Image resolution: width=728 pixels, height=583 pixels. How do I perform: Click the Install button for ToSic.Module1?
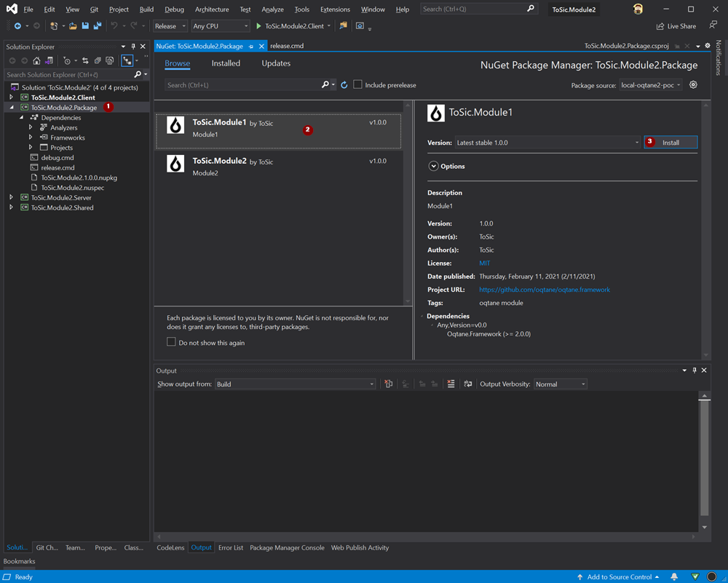tap(670, 142)
